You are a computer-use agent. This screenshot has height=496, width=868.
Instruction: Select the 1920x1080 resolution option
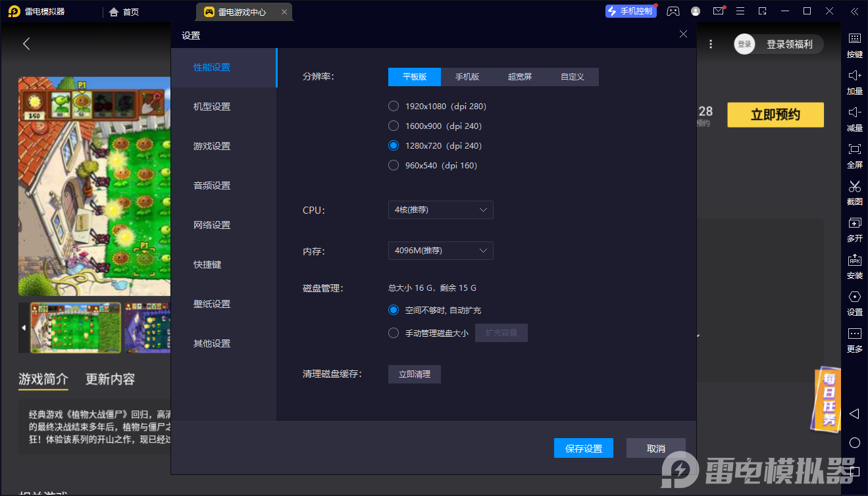click(x=394, y=106)
